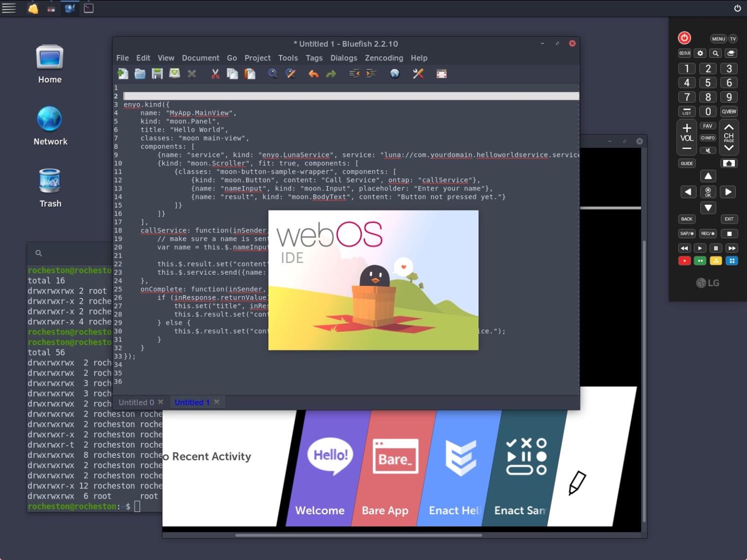Decrease volume with VOL minus on remote
The width and height of the screenshot is (747, 560).
687,148
